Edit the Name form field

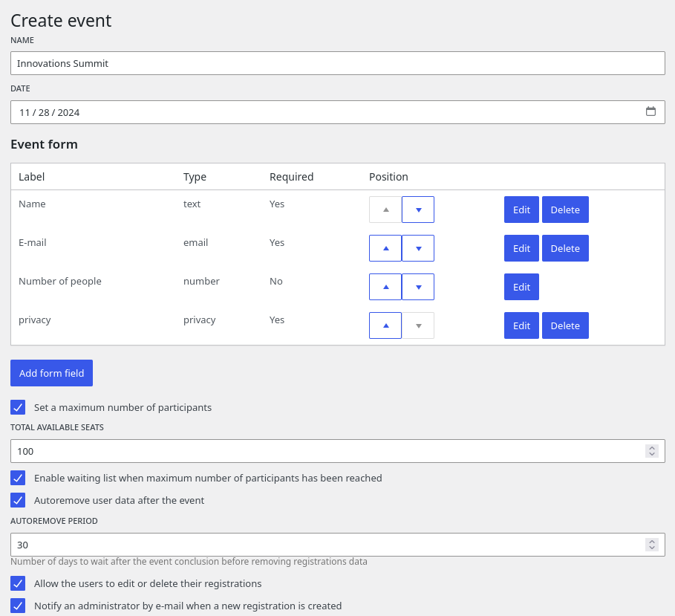521,210
